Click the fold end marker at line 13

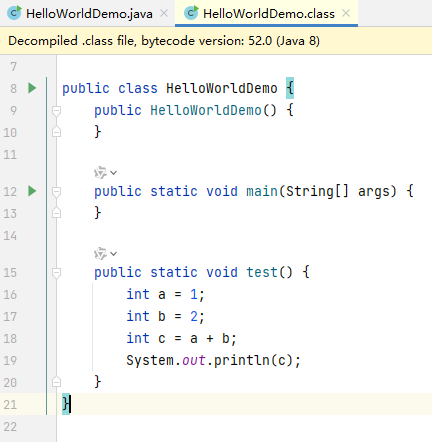56,213
